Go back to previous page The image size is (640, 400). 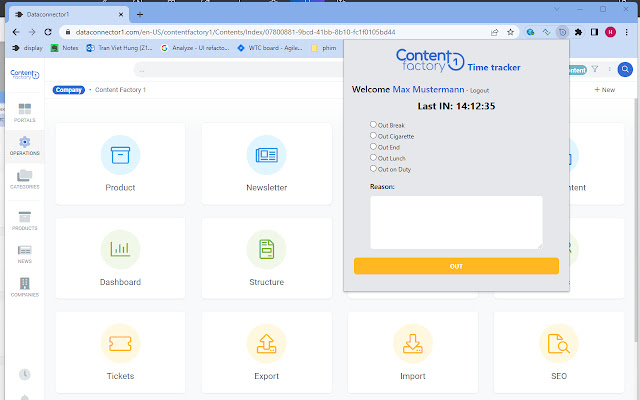pyautogui.click(x=16, y=32)
